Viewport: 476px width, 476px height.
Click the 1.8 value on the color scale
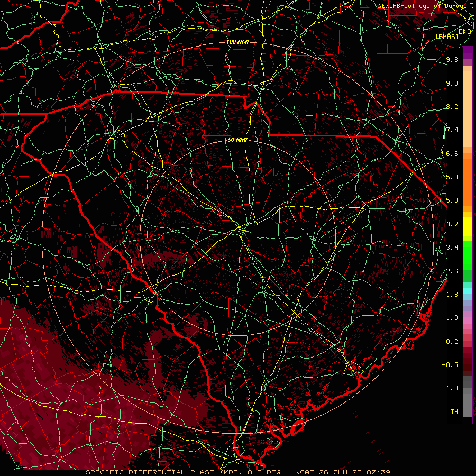pyautogui.click(x=452, y=295)
